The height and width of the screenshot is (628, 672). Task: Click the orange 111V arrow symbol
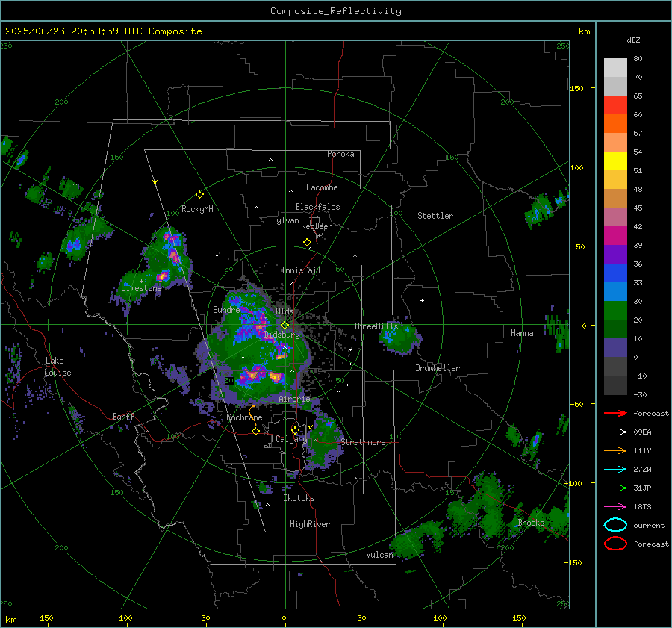tap(615, 450)
